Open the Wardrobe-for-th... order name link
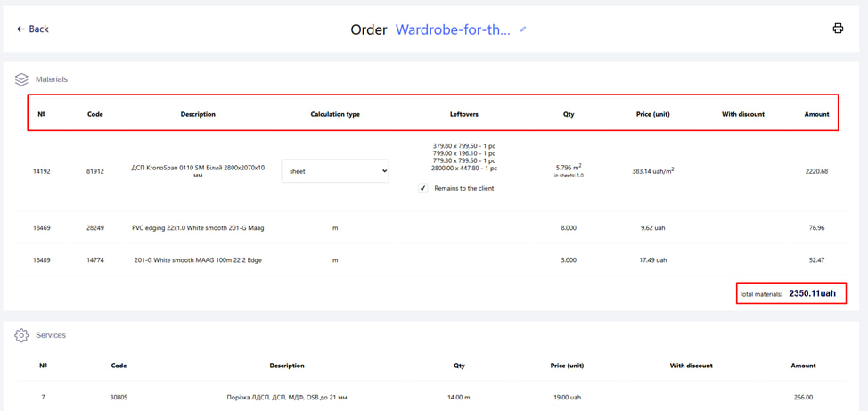Image resolution: width=868 pixels, height=411 pixels. pyautogui.click(x=453, y=29)
